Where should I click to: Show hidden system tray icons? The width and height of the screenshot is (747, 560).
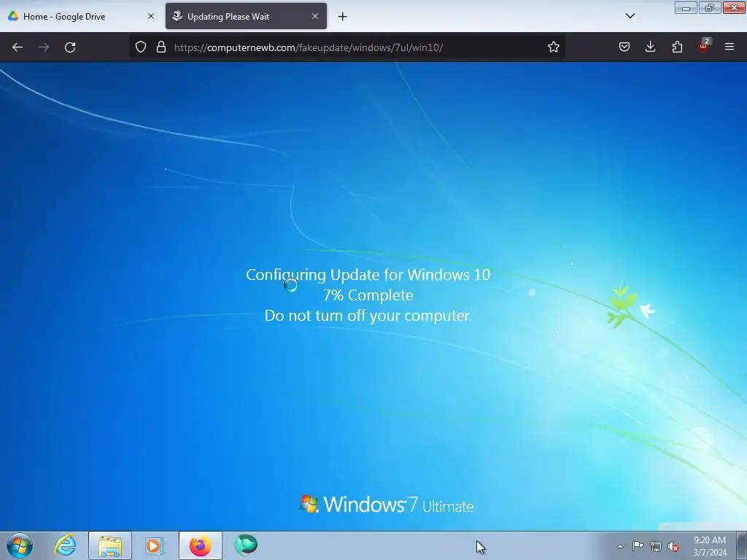620,546
